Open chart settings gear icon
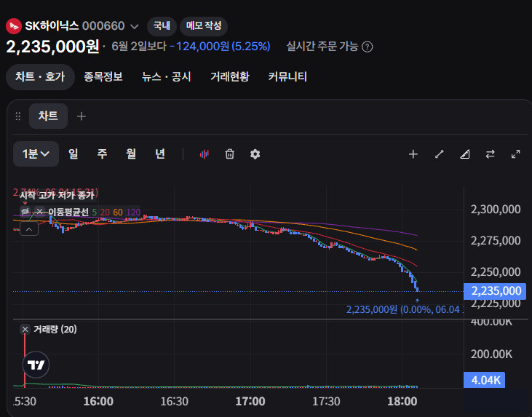 click(255, 154)
